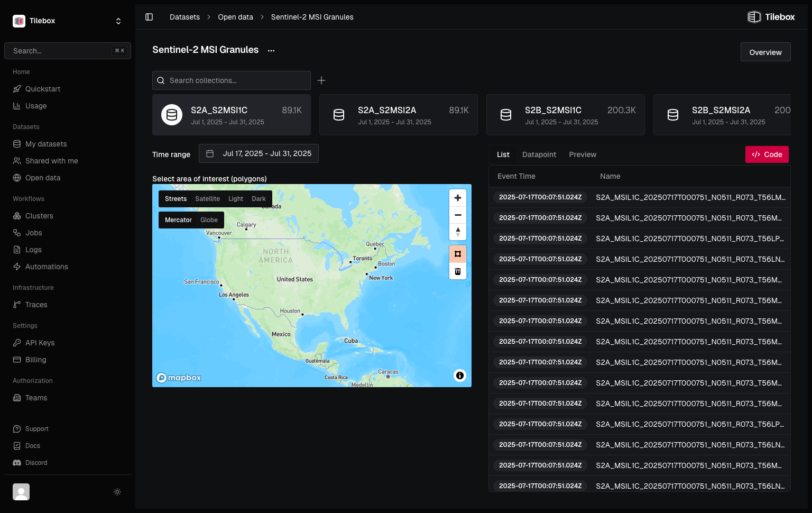This screenshot has height=513, width=812.
Task: Select Dark map style
Action: coord(259,199)
